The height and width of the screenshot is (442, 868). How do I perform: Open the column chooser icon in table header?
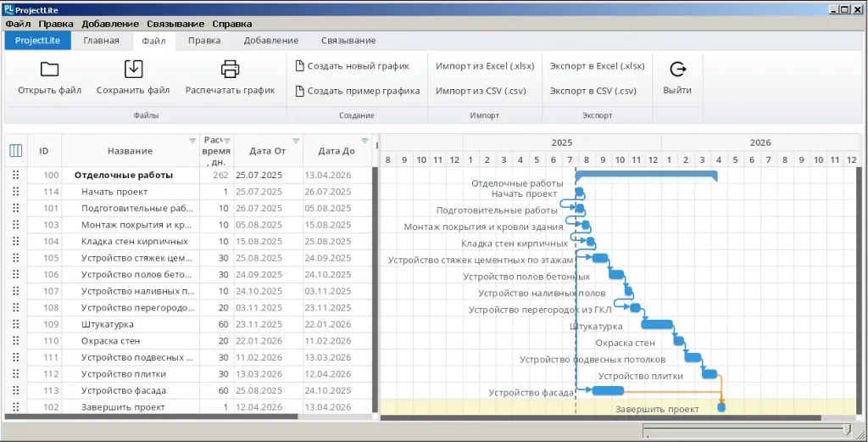click(x=15, y=150)
